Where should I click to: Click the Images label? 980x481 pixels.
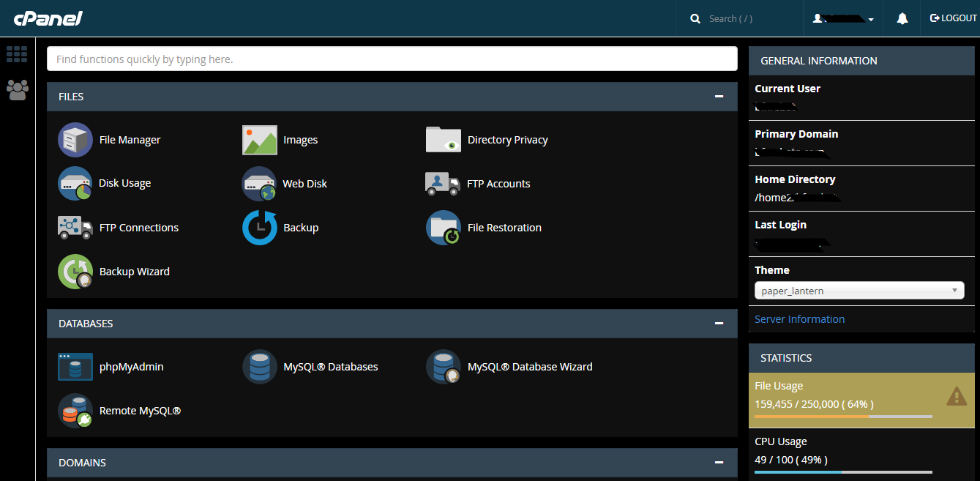pyautogui.click(x=301, y=140)
